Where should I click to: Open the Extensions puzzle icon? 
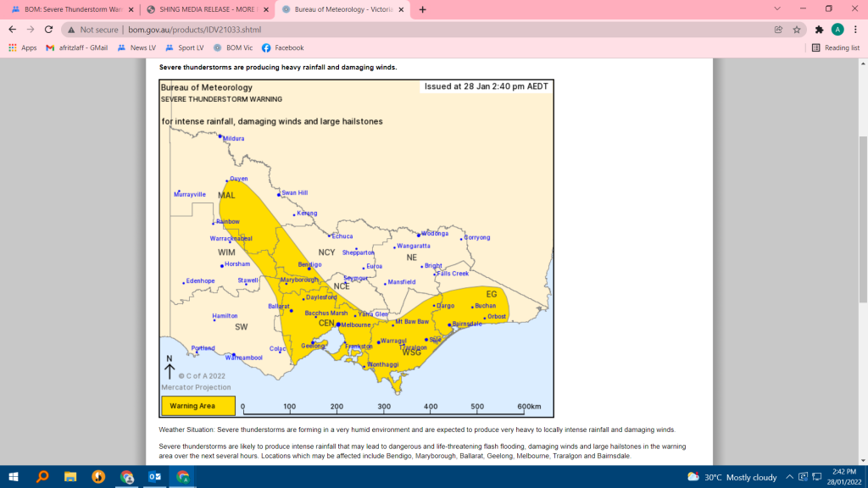pyautogui.click(x=820, y=30)
